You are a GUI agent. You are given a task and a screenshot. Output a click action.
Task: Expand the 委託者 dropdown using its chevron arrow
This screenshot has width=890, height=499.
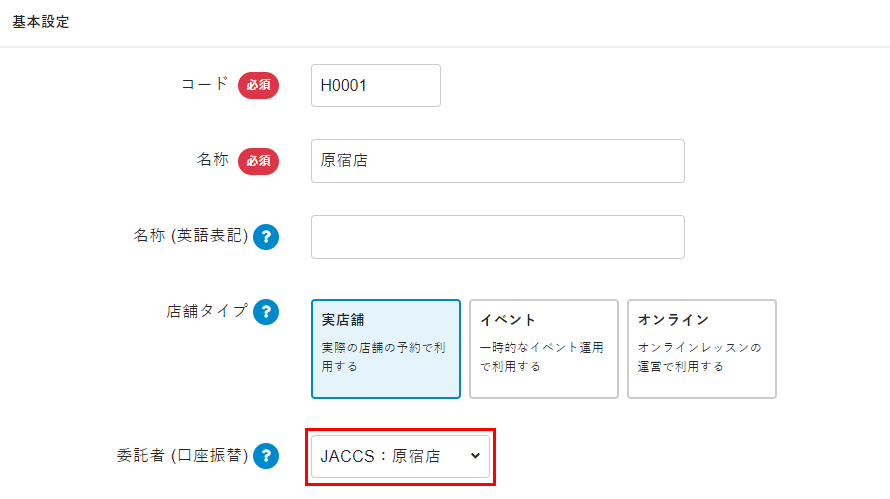tap(475, 456)
